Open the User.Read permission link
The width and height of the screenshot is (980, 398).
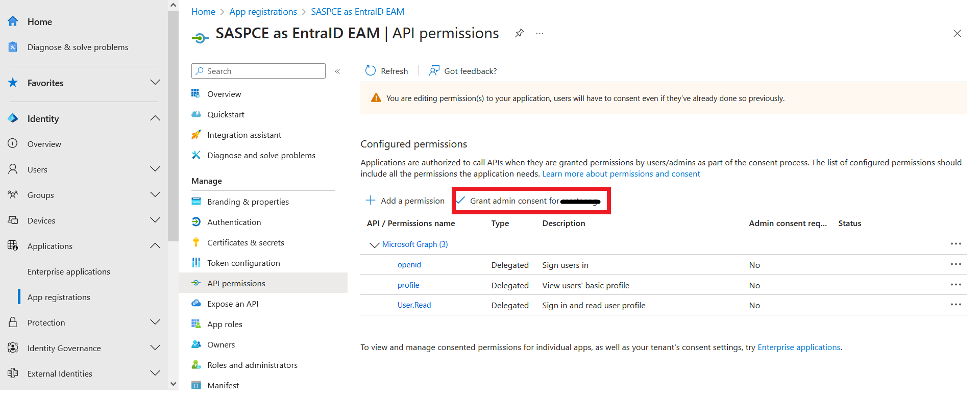click(414, 305)
